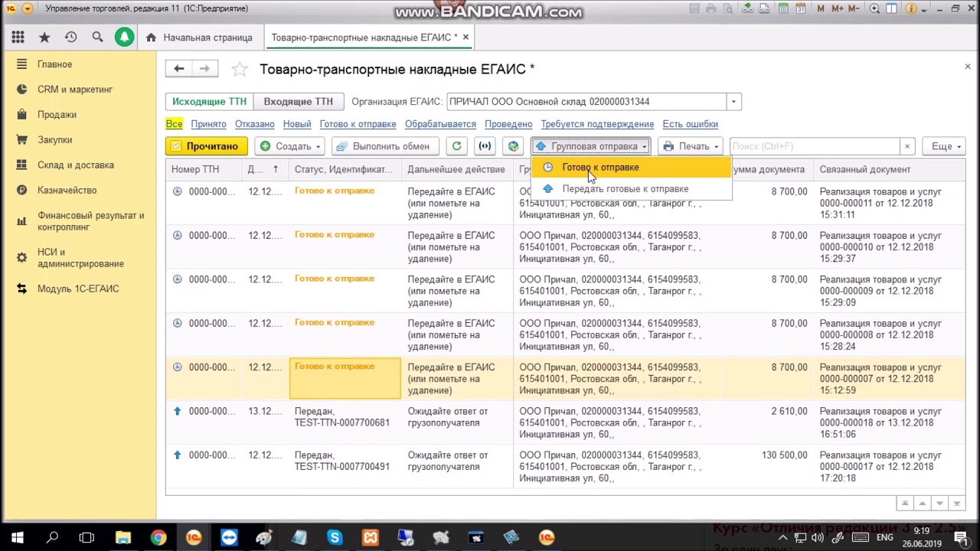980x551 pixels.
Task: Open the History clock icon
Action: click(x=70, y=37)
